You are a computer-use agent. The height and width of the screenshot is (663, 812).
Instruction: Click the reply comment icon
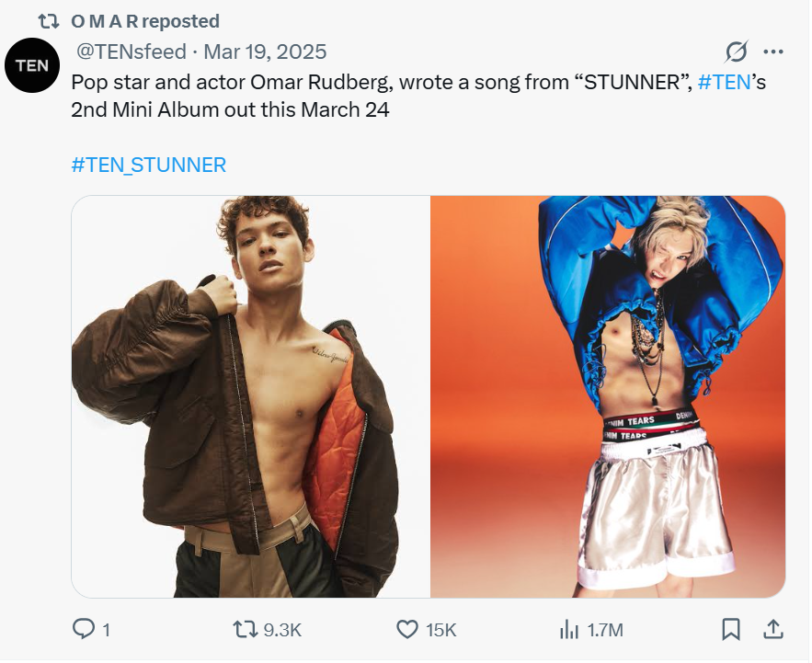click(84, 630)
